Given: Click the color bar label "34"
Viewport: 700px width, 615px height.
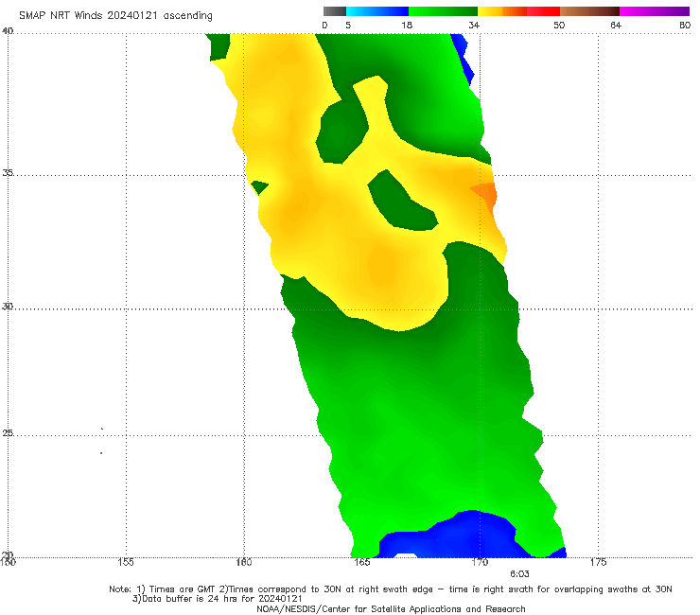Looking at the screenshot, I should click(x=474, y=26).
